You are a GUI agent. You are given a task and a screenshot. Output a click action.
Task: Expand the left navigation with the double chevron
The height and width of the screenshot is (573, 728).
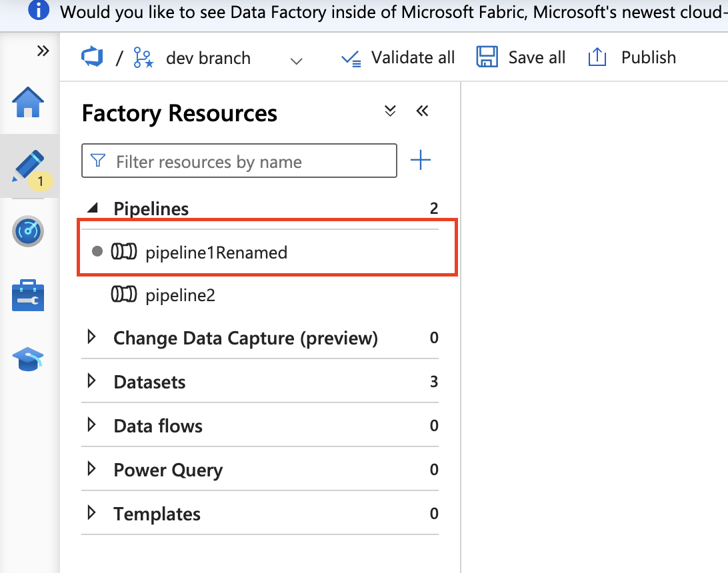pyautogui.click(x=43, y=49)
